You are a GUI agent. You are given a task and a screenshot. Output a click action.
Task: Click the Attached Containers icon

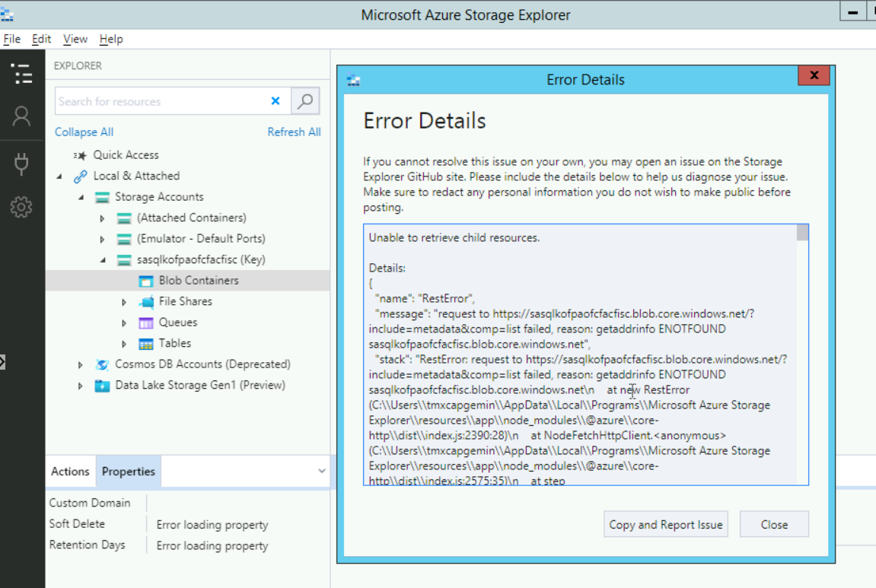(x=124, y=218)
